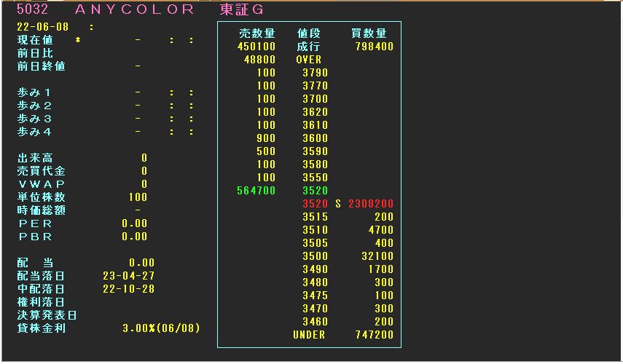623x364 pixels.
Task: Select the ask price 3790
Action: pyautogui.click(x=315, y=73)
